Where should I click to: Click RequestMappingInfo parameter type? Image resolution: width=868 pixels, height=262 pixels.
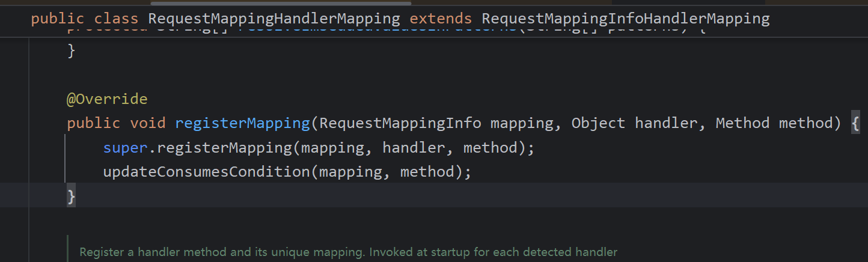click(400, 123)
